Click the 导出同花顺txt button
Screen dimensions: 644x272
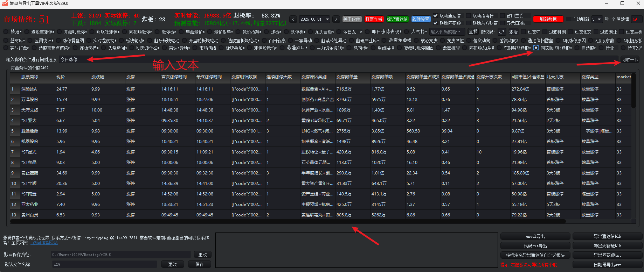[x=607, y=255]
